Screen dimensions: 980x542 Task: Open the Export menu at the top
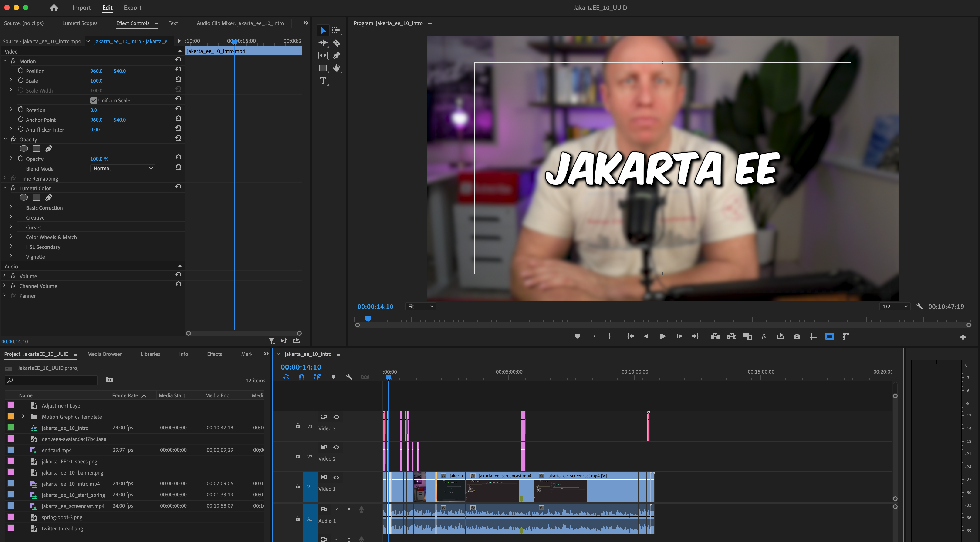pos(132,7)
